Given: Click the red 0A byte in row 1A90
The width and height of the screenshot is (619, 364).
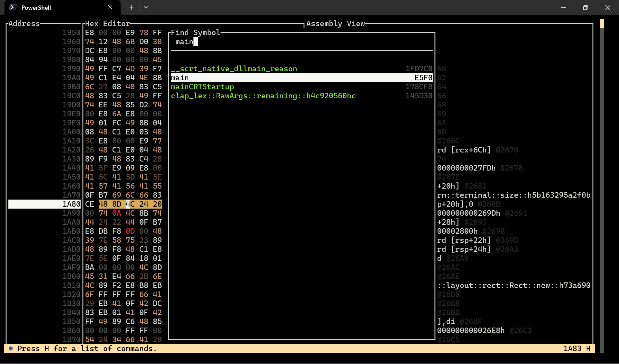Looking at the screenshot, I should (117, 213).
